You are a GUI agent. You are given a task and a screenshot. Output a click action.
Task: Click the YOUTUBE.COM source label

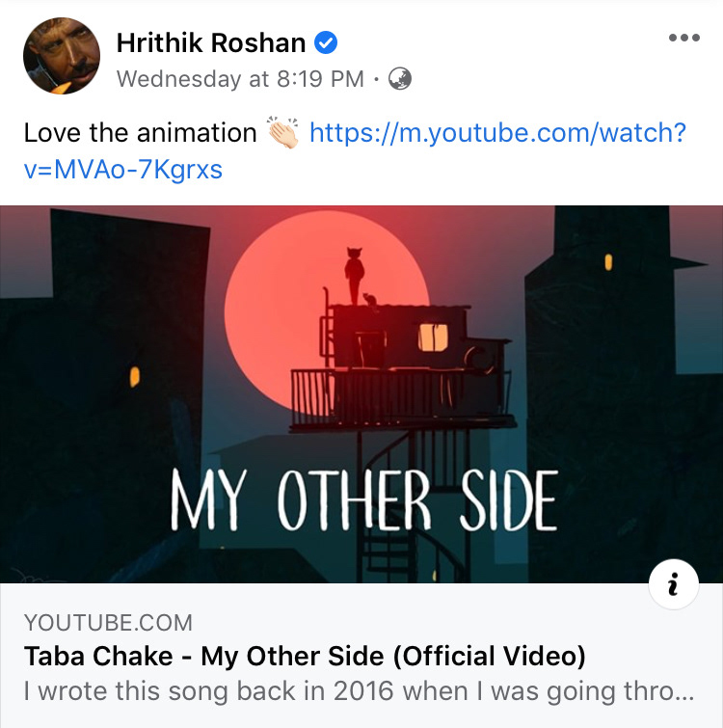click(x=108, y=623)
